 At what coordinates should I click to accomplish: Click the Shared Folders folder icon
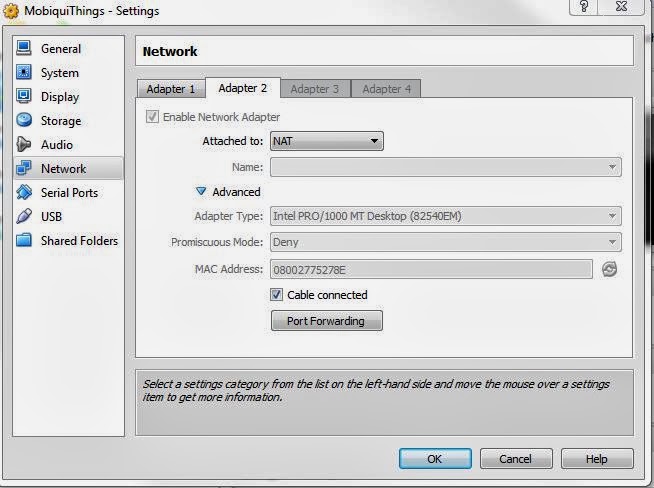(x=24, y=240)
